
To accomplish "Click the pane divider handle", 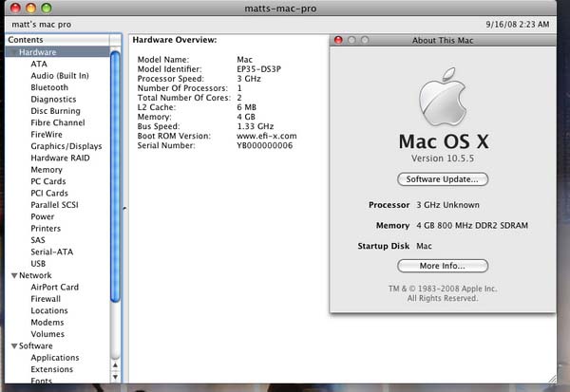I will tap(125, 209).
